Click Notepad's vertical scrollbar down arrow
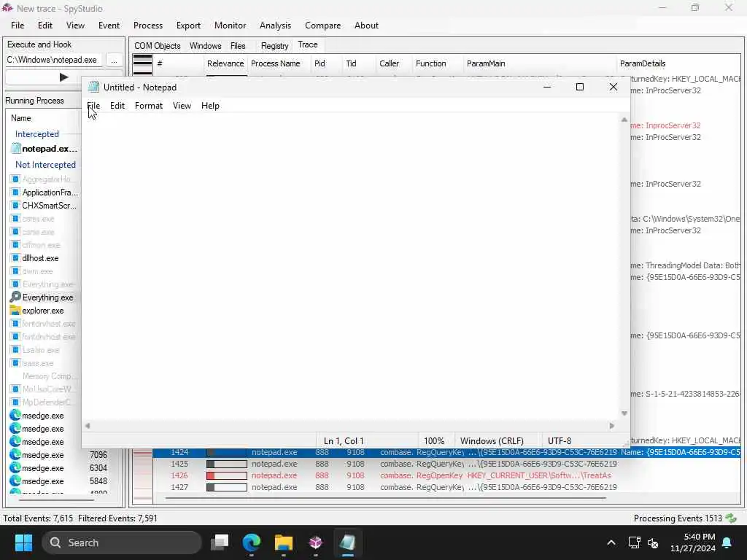The image size is (747, 560). click(x=624, y=413)
